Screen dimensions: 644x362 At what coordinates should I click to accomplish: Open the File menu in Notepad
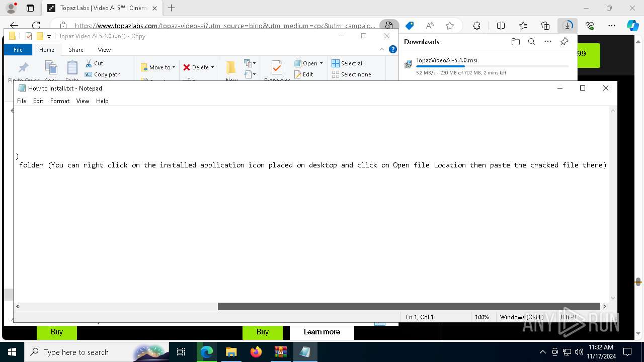click(x=22, y=101)
